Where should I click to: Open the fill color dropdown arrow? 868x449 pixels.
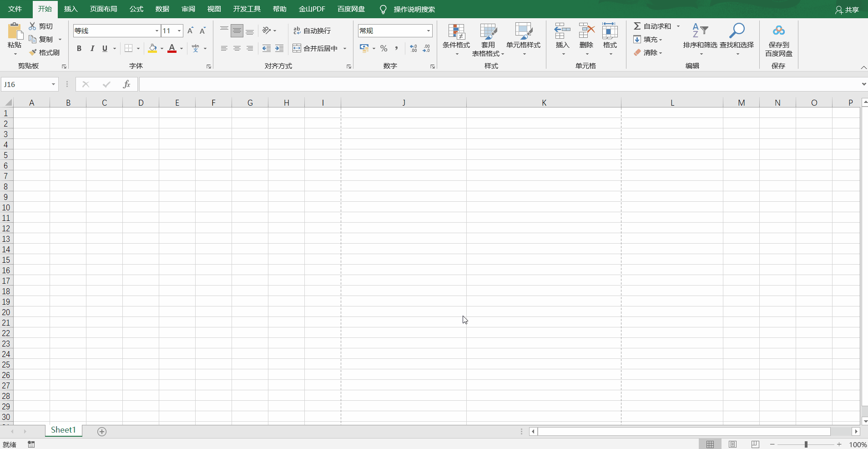pos(161,48)
